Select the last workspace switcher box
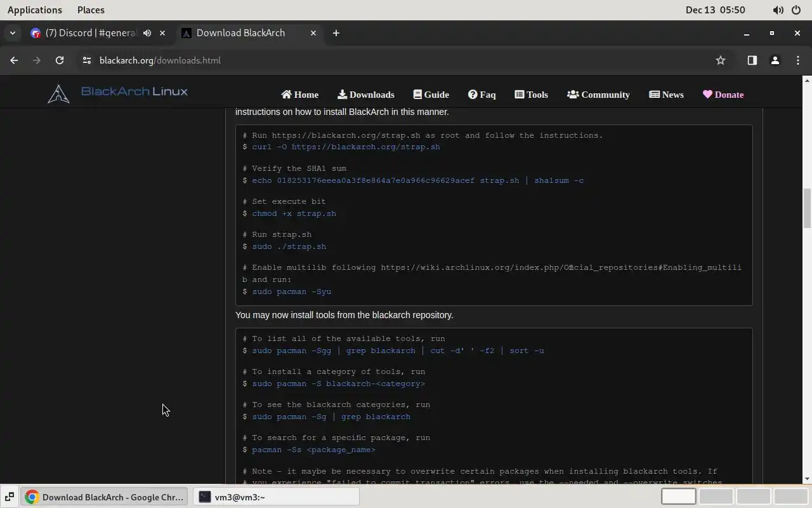Image resolution: width=812 pixels, height=508 pixels. [790, 496]
